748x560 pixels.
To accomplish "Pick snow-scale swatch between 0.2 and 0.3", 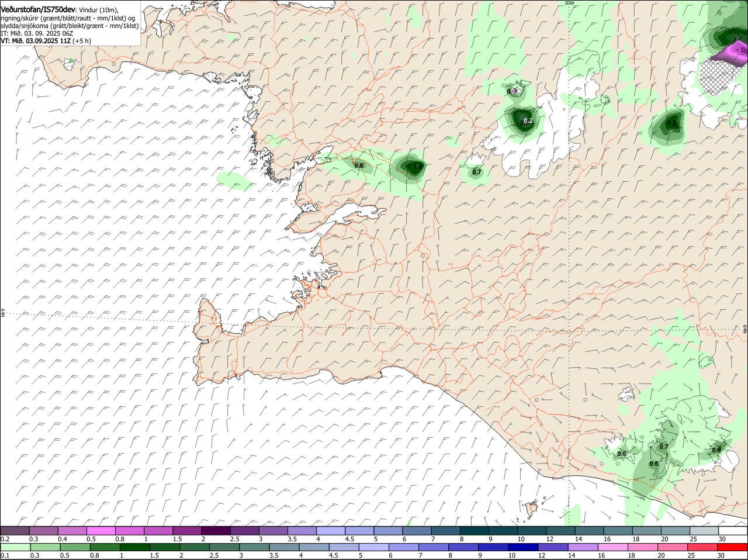I will pos(15,531).
